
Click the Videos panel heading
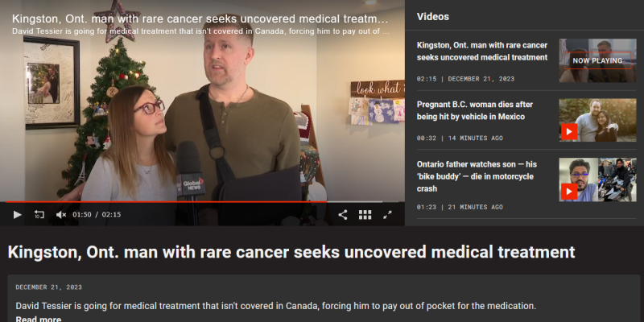pos(433,16)
